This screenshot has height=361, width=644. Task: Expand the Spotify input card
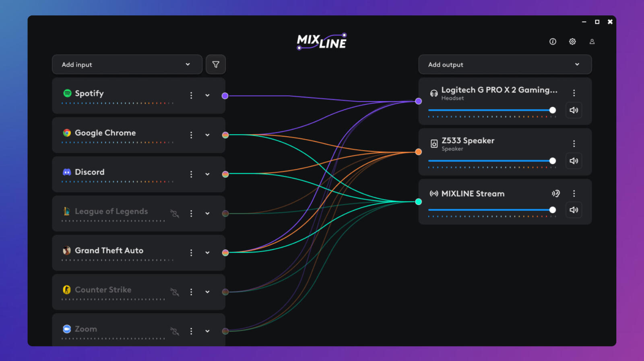pyautogui.click(x=207, y=95)
